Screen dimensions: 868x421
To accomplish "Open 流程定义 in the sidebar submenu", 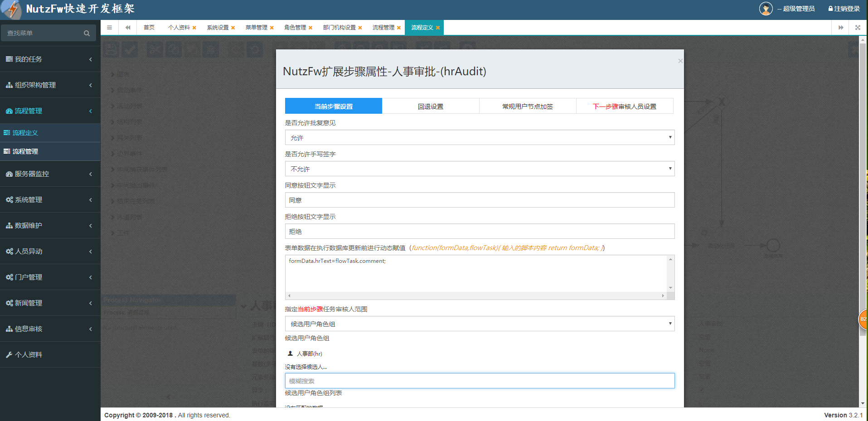I will click(x=50, y=133).
